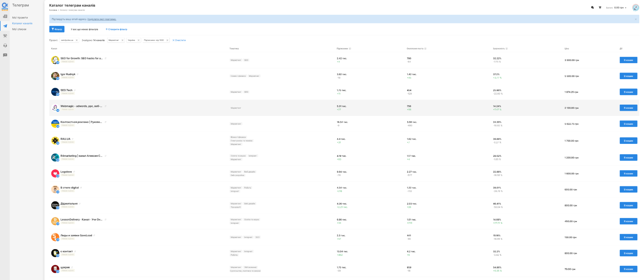This screenshot has width=644, height=280.
Task: Add SEO.Tech channel to cart
Action: click(x=628, y=92)
